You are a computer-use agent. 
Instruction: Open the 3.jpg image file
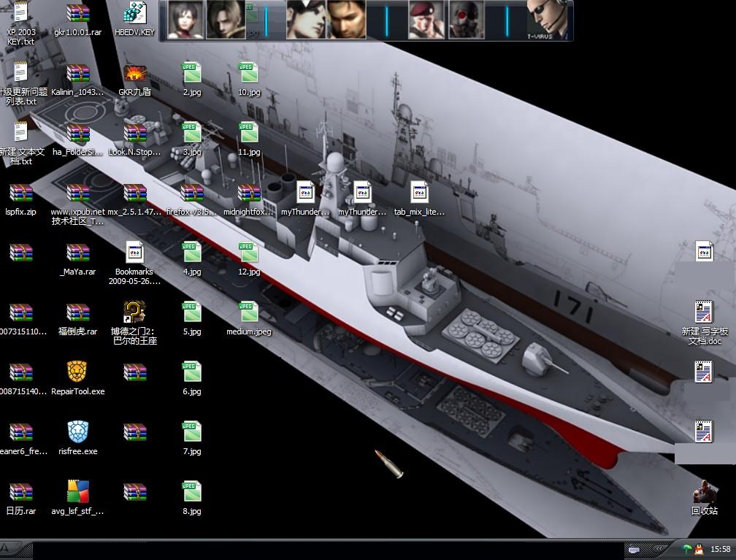[x=192, y=139]
